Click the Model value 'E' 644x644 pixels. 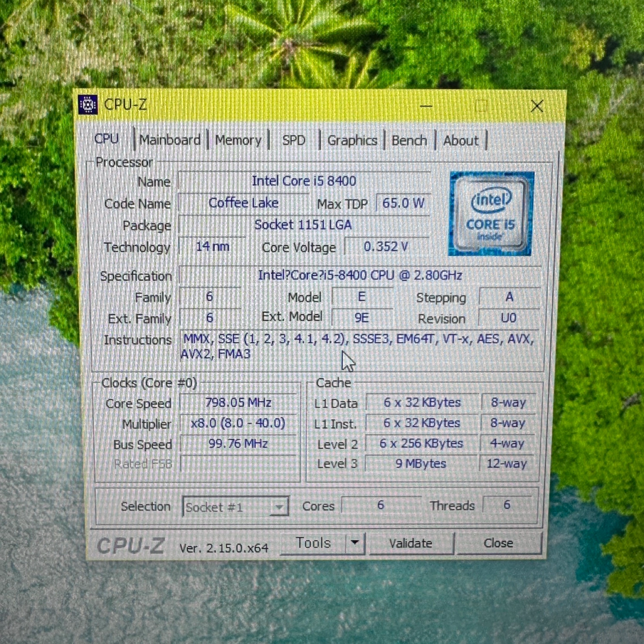click(361, 297)
